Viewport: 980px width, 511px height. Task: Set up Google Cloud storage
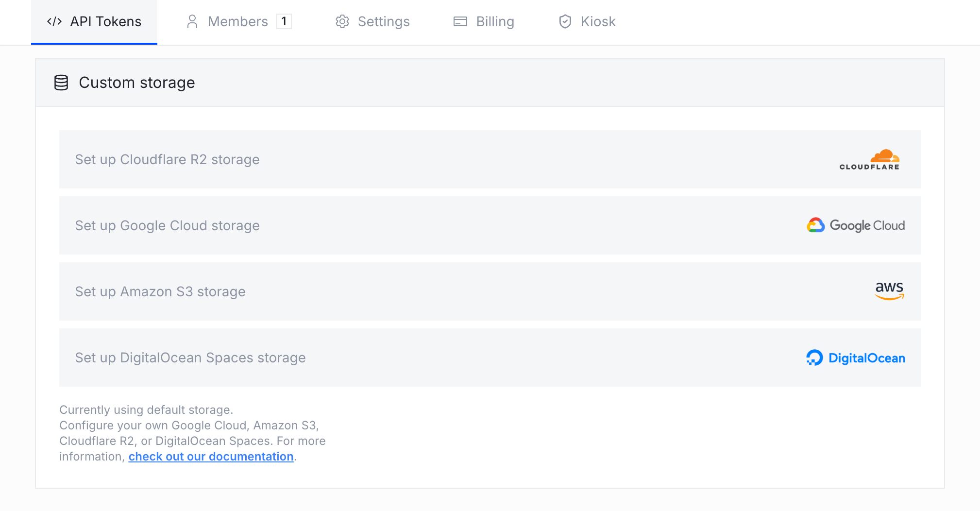[x=490, y=225]
